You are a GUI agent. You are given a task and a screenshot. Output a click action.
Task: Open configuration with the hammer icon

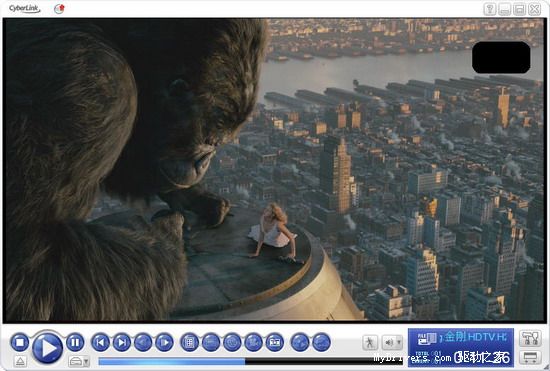click(x=530, y=338)
